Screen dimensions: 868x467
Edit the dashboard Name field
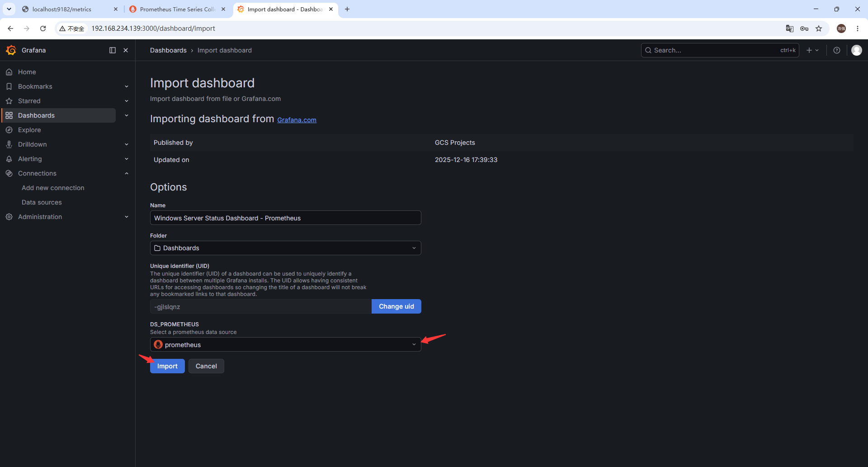[285, 218]
